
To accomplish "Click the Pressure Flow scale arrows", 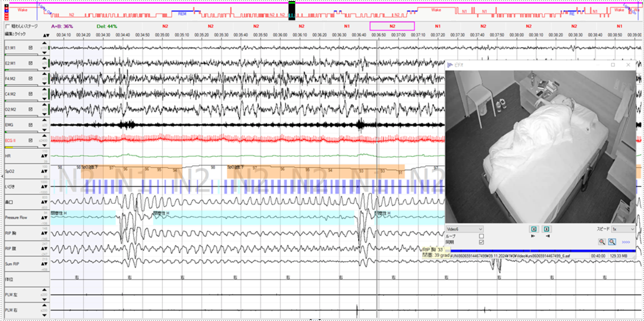I will click(44, 218).
